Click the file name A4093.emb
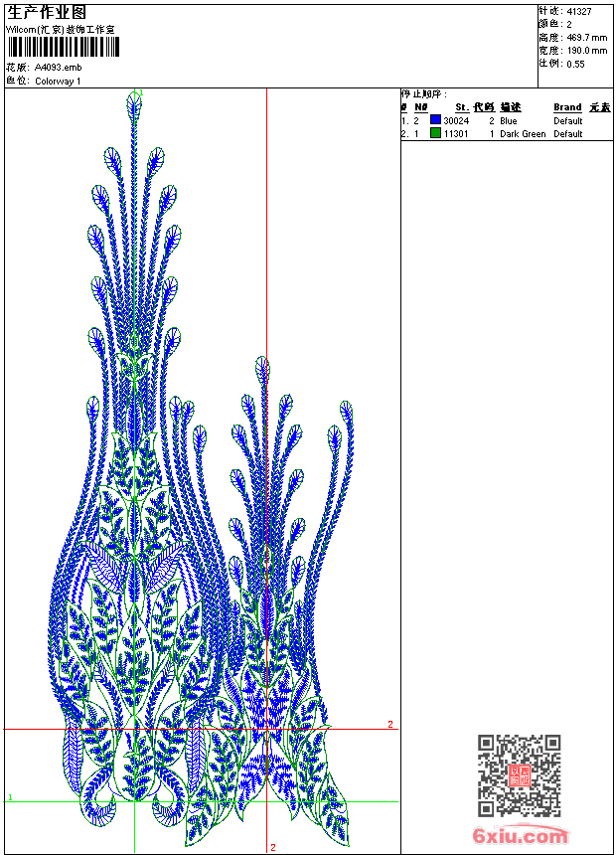The image size is (616, 855). tap(59, 68)
